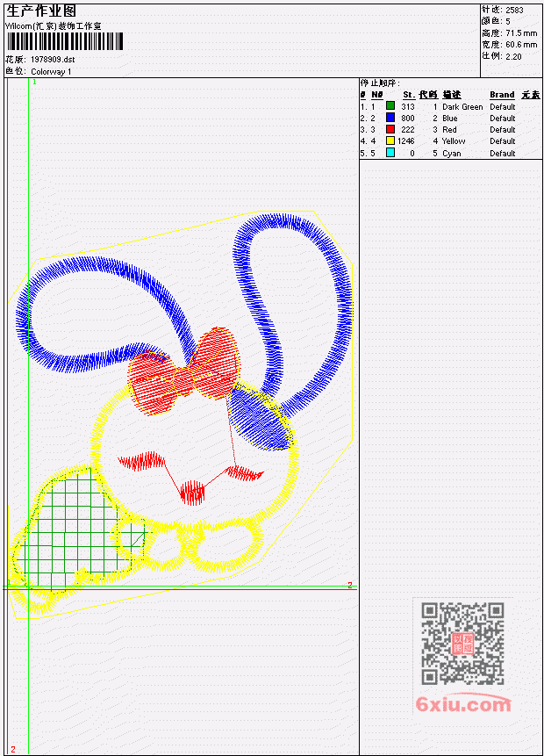Viewport: 544px width, 756px height.
Task: Click the scale value '2.20'
Action: point(513,56)
